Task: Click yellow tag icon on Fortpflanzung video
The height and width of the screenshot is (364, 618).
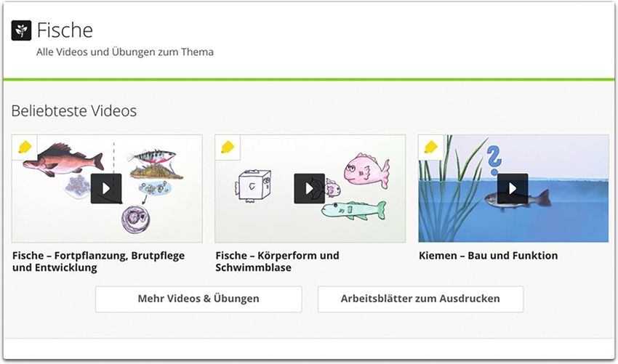Action: pos(25,147)
